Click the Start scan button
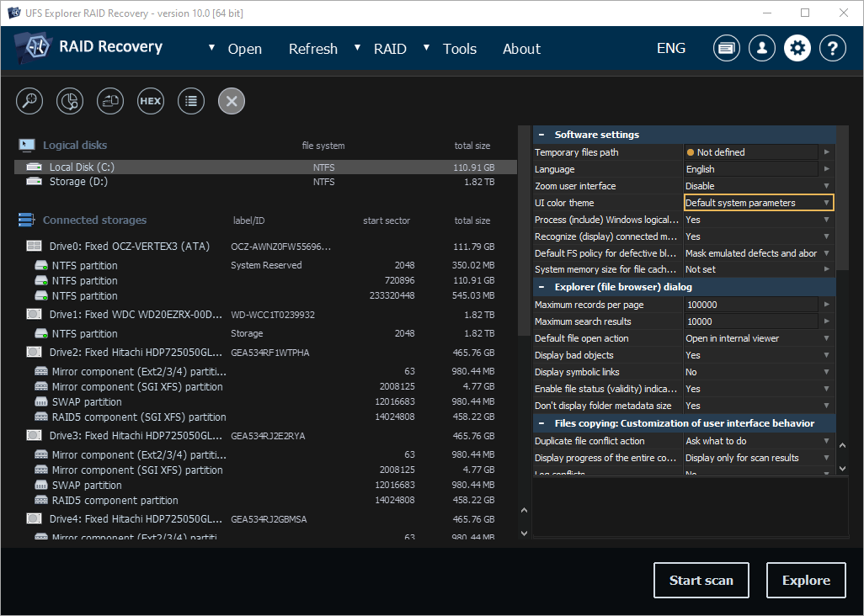The width and height of the screenshot is (864, 616). coord(701,580)
